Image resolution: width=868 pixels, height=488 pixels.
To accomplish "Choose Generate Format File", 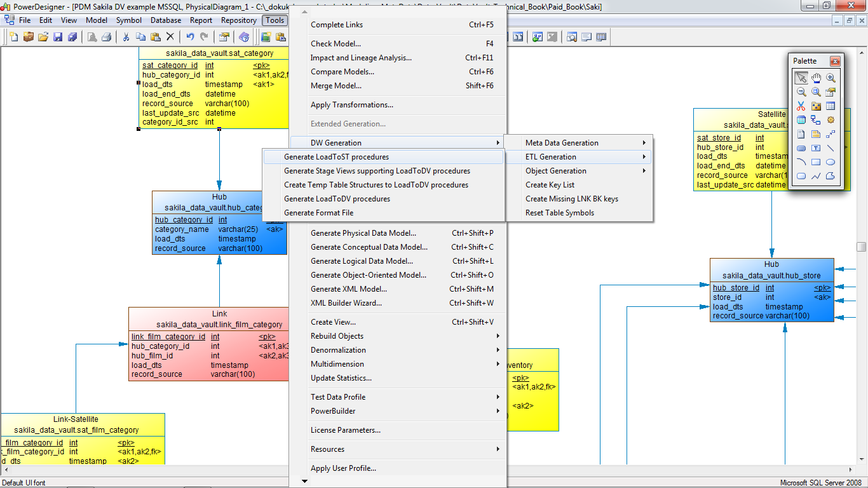I will [383, 213].
